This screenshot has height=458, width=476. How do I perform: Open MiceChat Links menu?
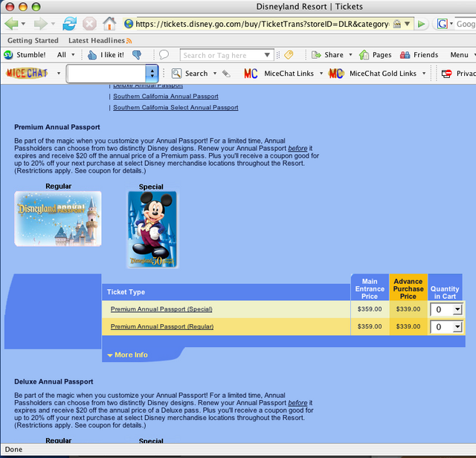coord(289,74)
